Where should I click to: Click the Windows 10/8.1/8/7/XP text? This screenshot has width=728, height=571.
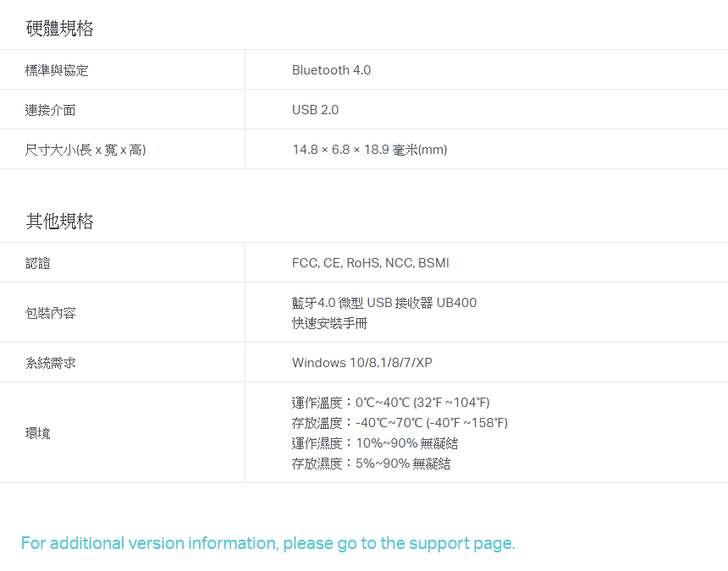coord(362,363)
